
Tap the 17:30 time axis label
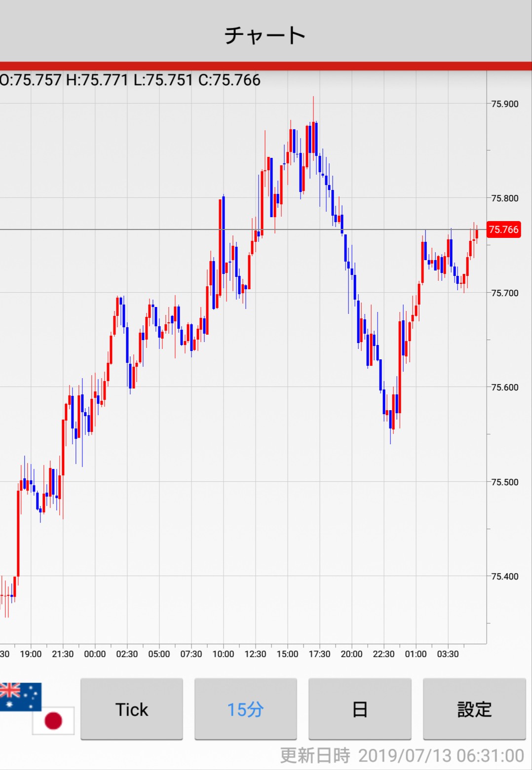click(319, 654)
